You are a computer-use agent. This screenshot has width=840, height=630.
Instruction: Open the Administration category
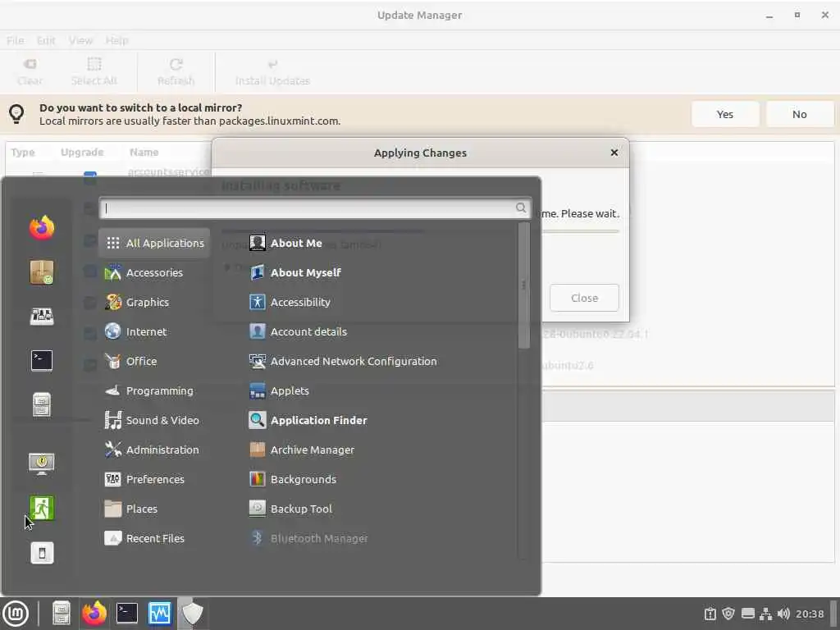coord(154,450)
